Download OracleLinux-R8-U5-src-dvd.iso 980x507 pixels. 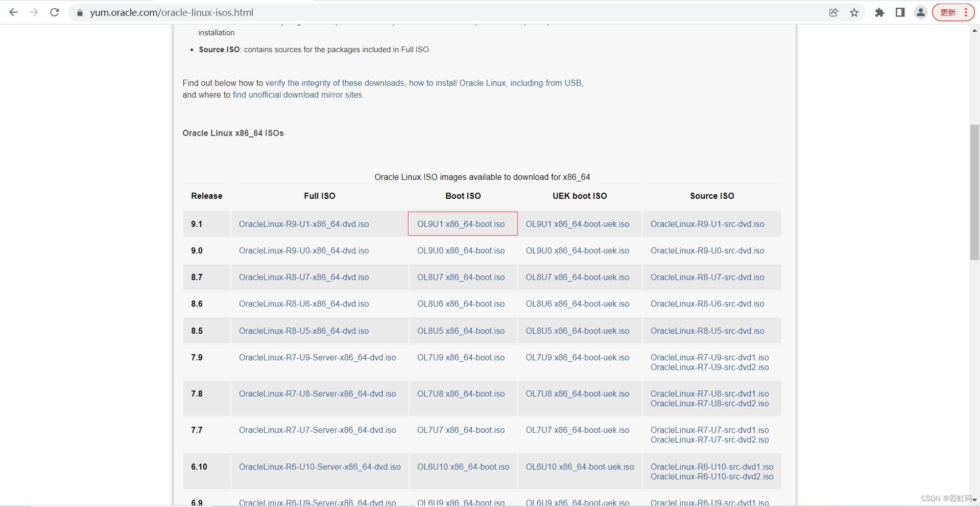point(707,331)
